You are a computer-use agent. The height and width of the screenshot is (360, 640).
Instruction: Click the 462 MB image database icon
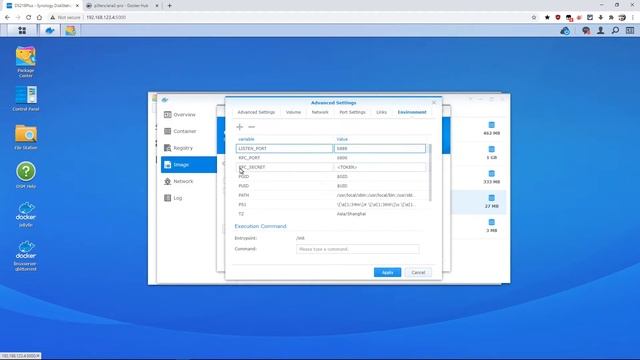coord(491,125)
